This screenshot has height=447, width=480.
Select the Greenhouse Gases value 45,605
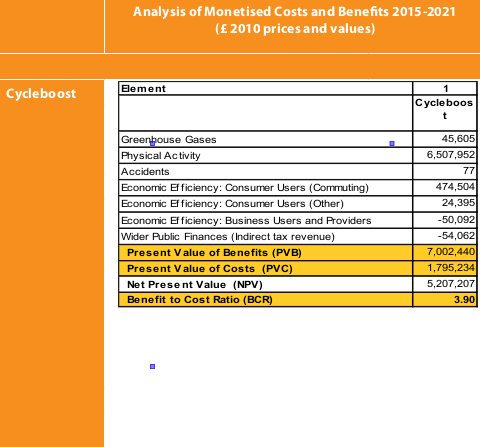tap(458, 139)
